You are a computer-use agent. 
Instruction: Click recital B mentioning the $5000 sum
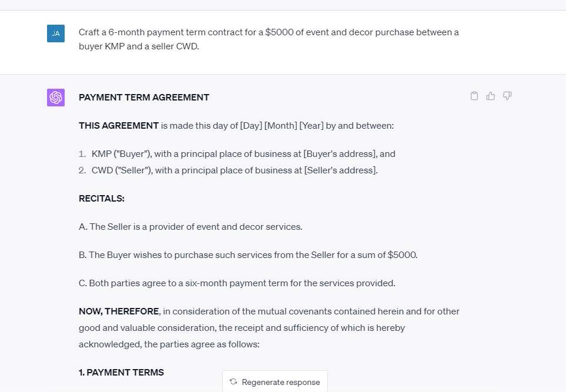(x=247, y=254)
